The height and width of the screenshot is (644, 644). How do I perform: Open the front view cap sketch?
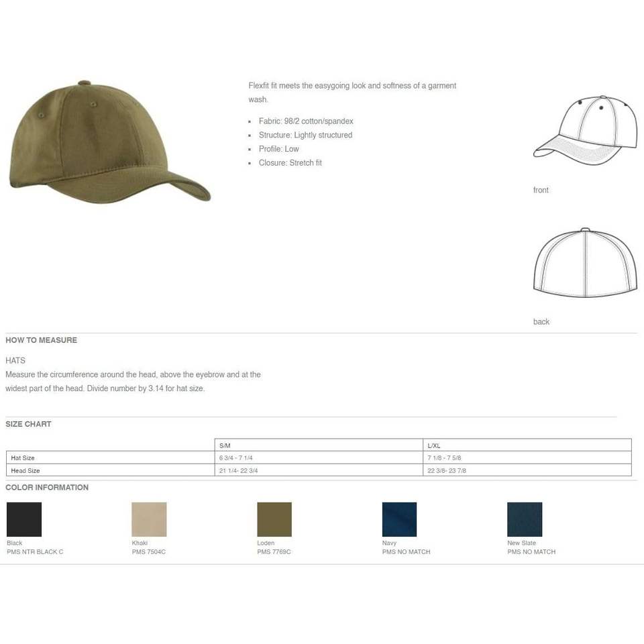(585, 131)
